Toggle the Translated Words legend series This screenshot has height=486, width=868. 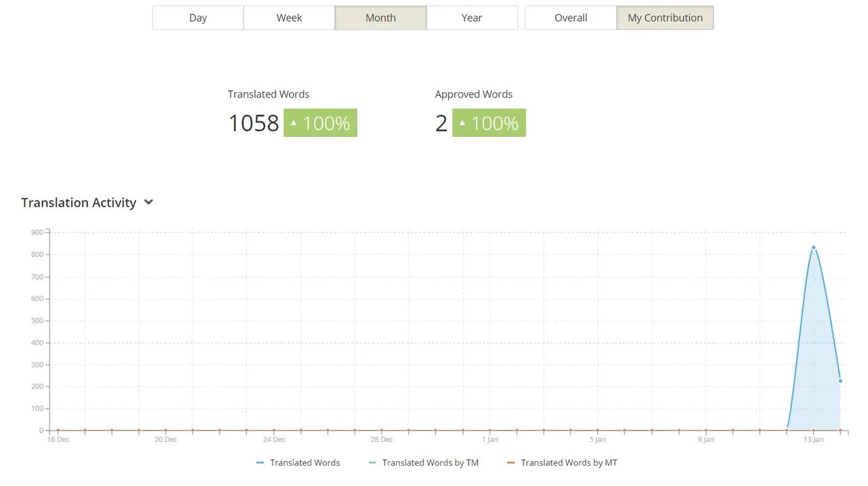click(x=298, y=462)
